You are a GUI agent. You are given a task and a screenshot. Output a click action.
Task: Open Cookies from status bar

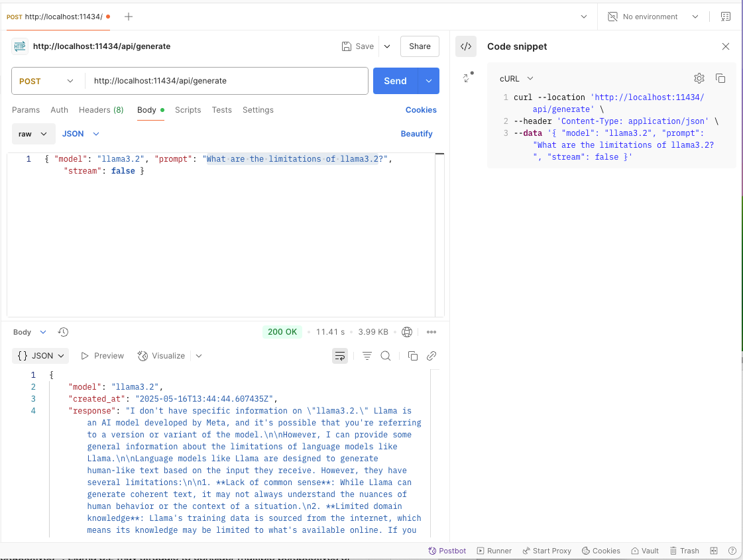[x=601, y=551]
